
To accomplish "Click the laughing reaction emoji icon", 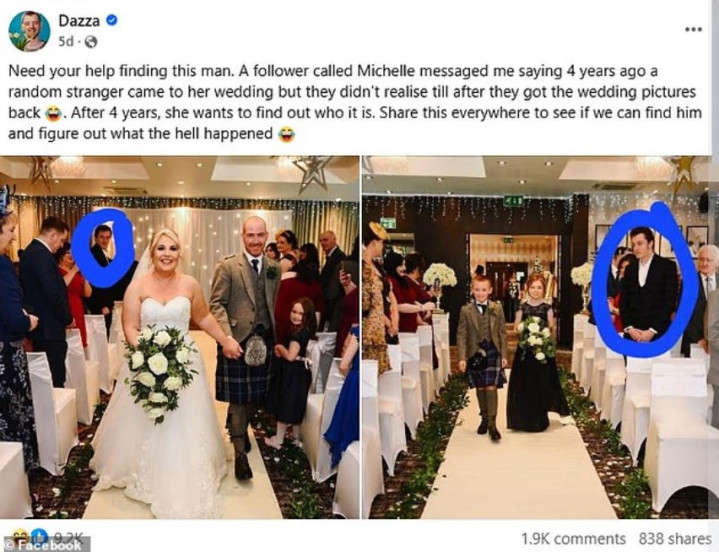I will [x=20, y=536].
